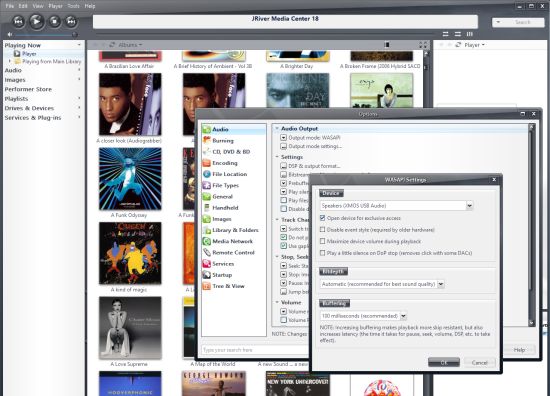Screen dimensions: 550x396
Task: Toggle Play a little silence on DoP stop
Action: click(x=322, y=253)
